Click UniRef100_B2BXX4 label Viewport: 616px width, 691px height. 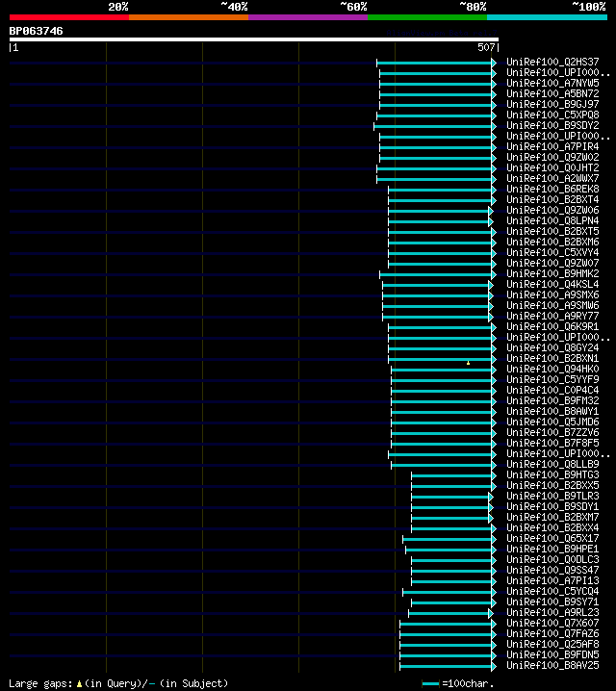[552, 527]
